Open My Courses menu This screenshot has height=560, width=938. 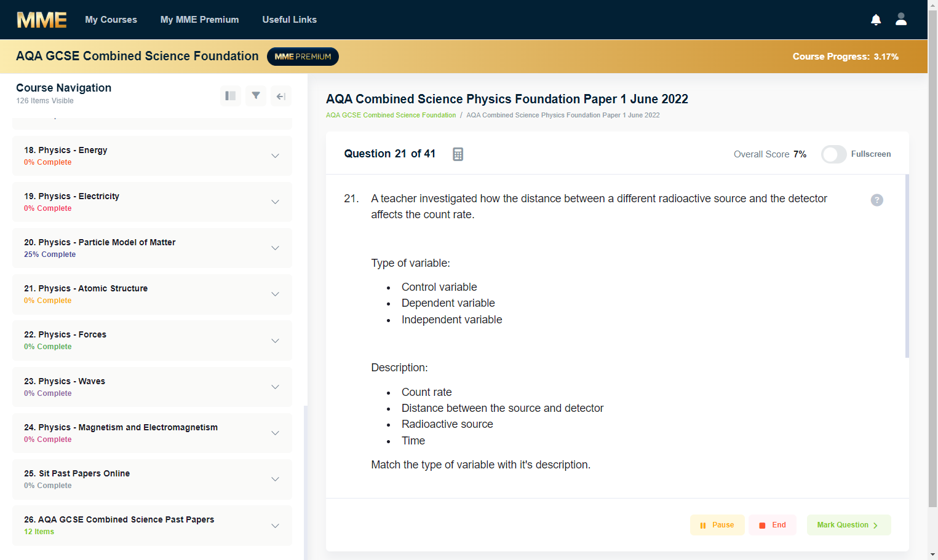(111, 20)
